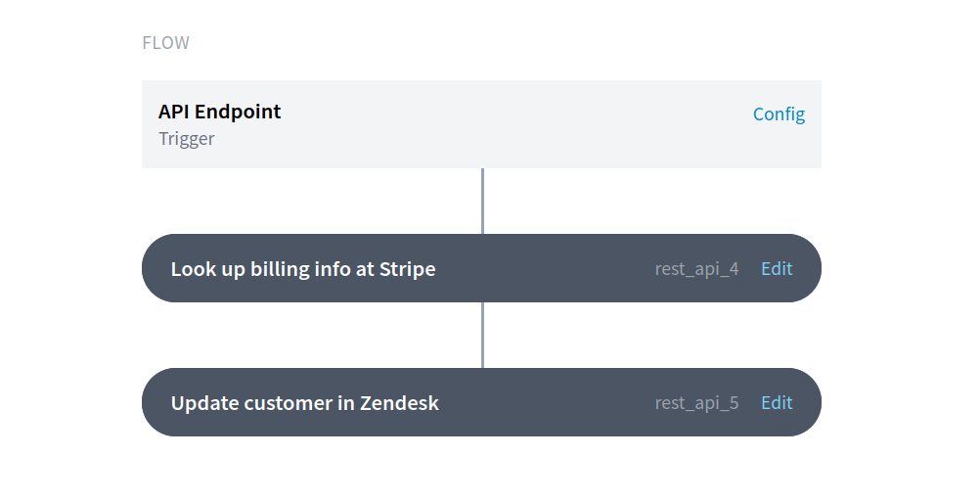This screenshot has height=502, width=980.
Task: Click connector line between trigger and Stripe step
Action: coord(482,201)
